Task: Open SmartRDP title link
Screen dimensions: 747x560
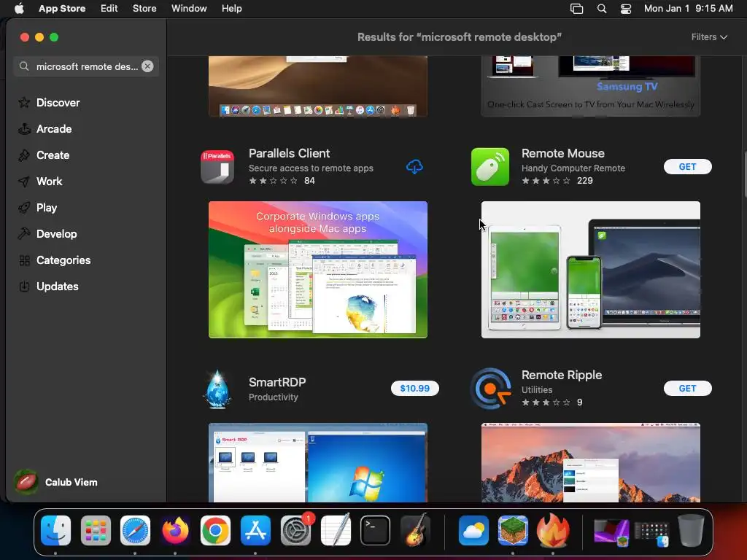Action: coord(277,382)
